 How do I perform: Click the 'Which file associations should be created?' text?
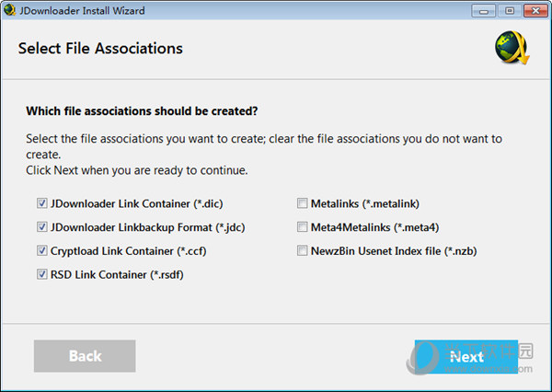(x=142, y=111)
